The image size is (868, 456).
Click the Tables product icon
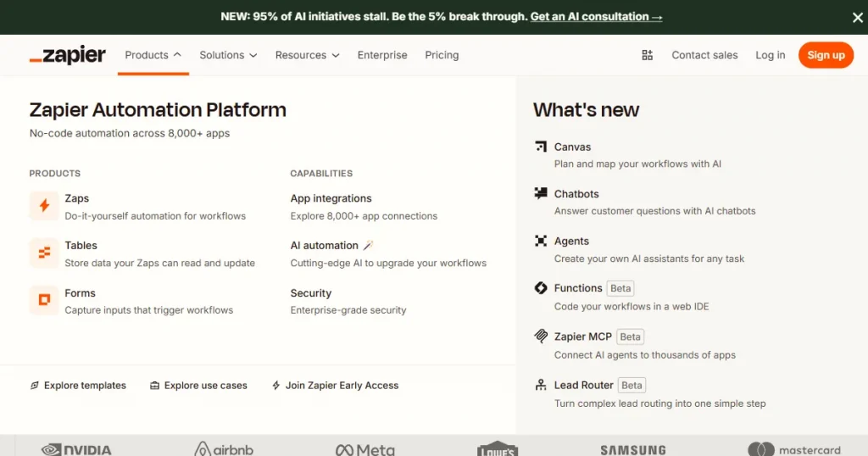[x=44, y=253]
